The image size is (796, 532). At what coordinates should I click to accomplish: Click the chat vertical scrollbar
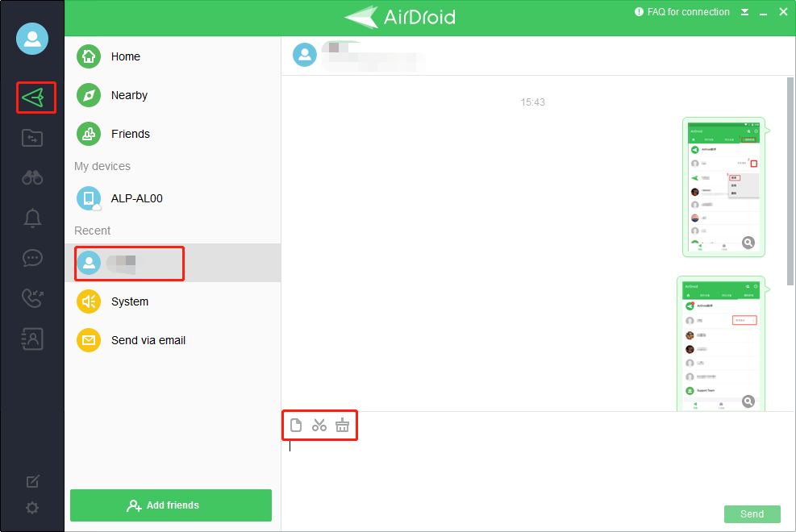[790, 181]
